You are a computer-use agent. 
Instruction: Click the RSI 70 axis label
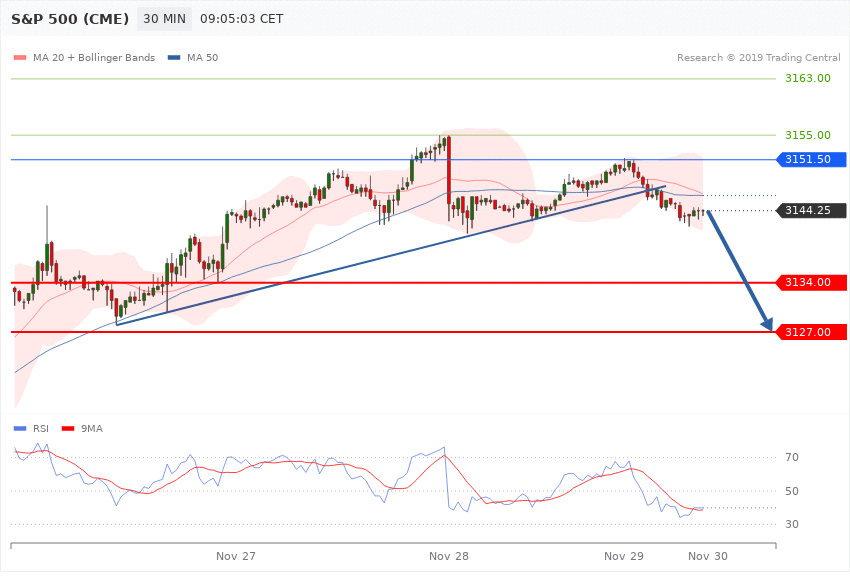pos(792,457)
